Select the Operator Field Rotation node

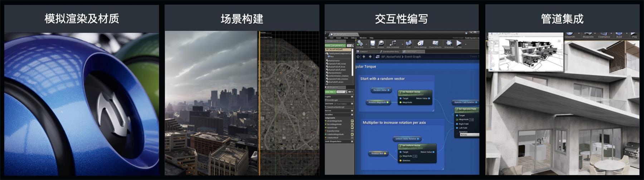[x=465, y=102]
